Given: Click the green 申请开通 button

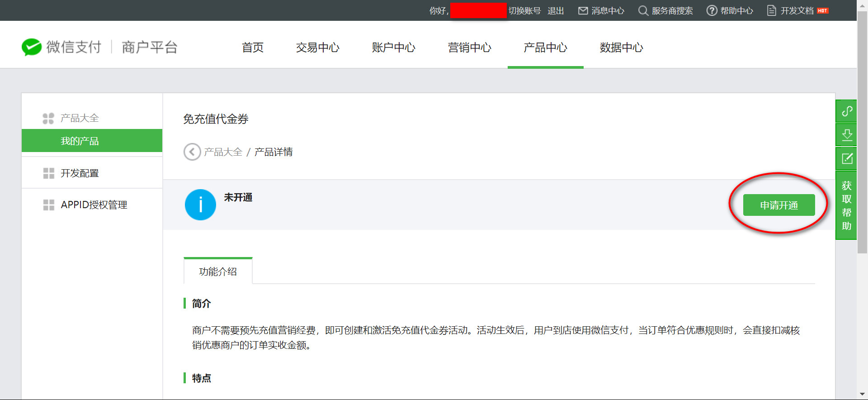Looking at the screenshot, I should pyautogui.click(x=779, y=205).
